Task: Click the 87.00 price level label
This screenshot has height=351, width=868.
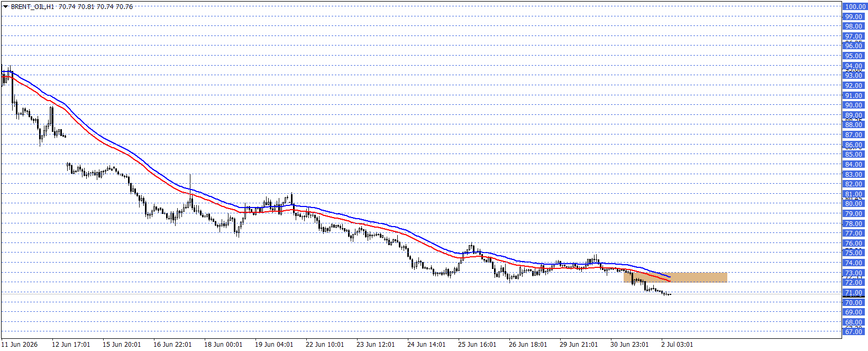Action: point(853,135)
